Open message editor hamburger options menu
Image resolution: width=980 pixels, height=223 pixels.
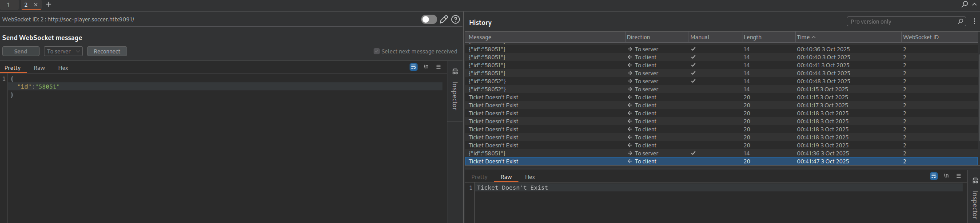tap(438, 67)
